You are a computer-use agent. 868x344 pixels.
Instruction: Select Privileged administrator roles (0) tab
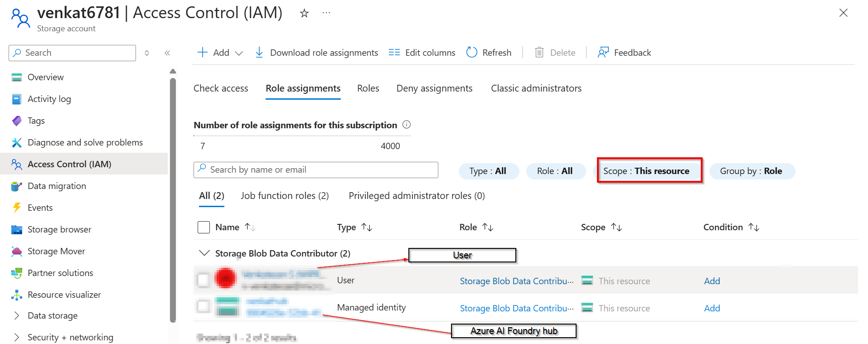(x=417, y=196)
